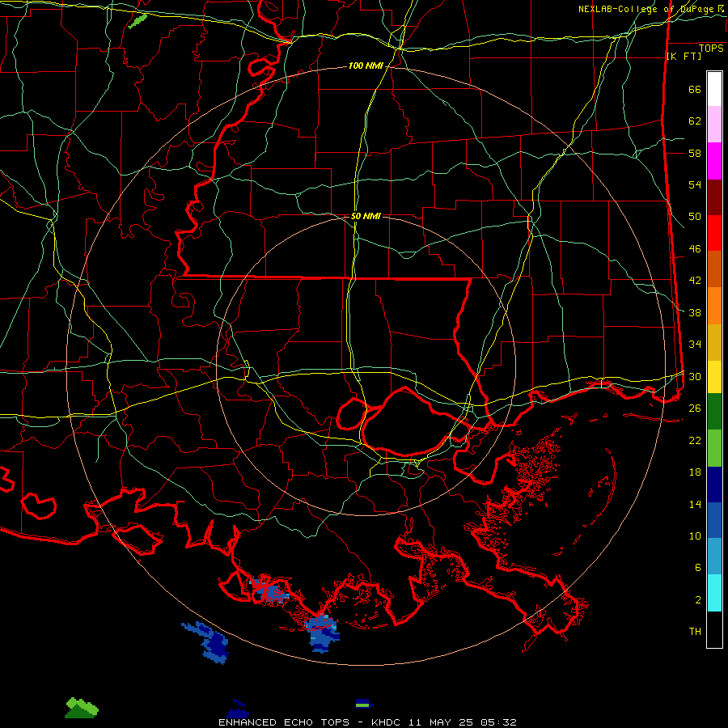Click the 18 value on the scale
This screenshot has width=728, height=728.
[695, 472]
